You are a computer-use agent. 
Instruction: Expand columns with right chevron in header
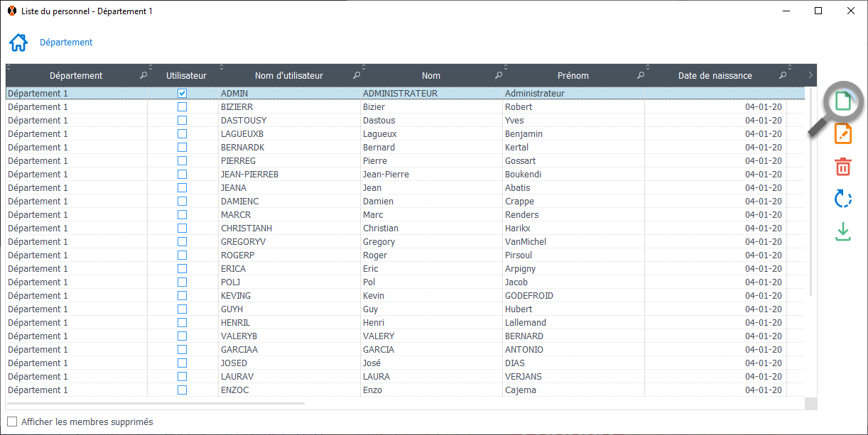click(x=810, y=75)
